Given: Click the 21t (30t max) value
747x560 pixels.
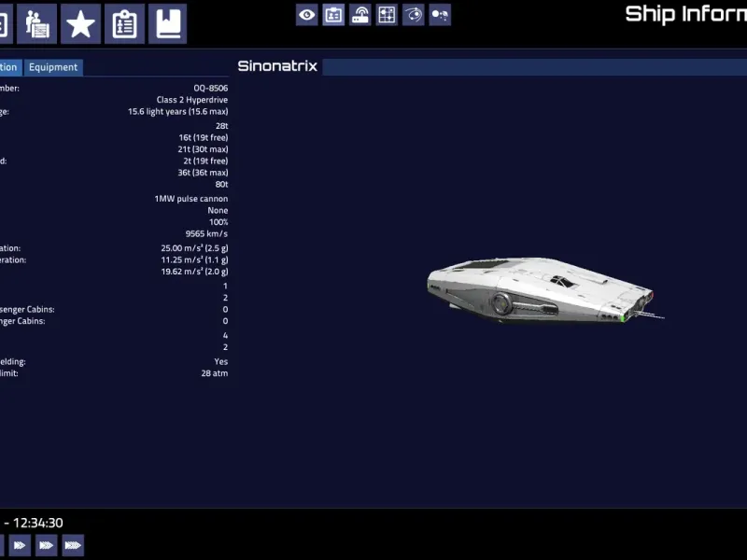Looking at the screenshot, I should 203,149.
